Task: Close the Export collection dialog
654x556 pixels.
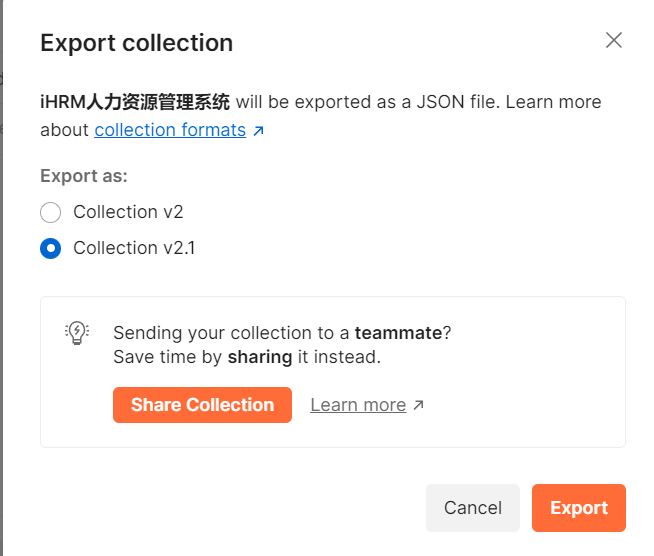Action: (614, 41)
